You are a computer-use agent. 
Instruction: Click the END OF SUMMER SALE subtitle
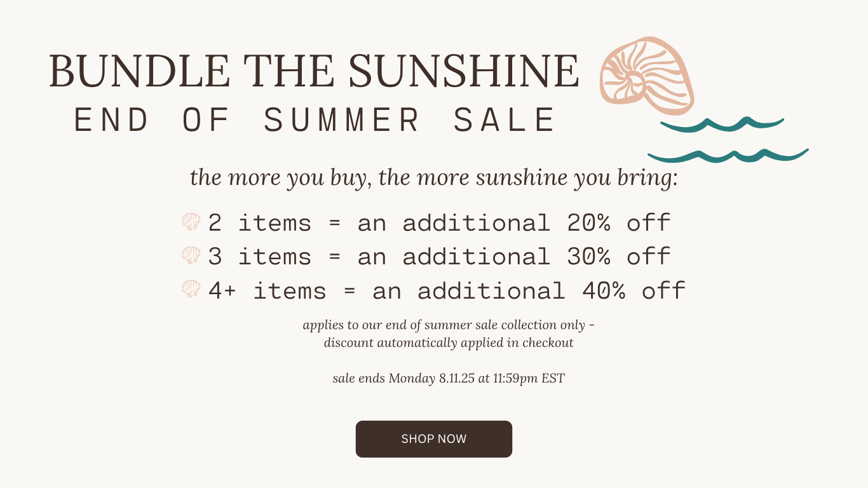[x=315, y=120]
